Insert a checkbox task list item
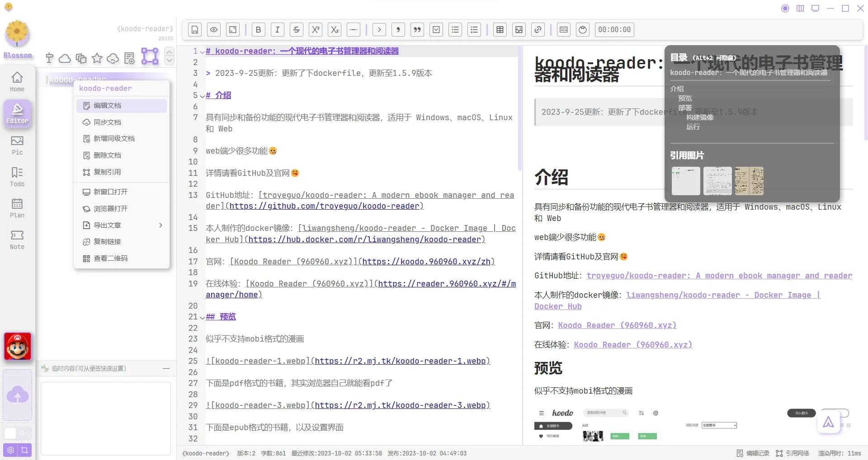The height and width of the screenshot is (460, 868). point(436,30)
